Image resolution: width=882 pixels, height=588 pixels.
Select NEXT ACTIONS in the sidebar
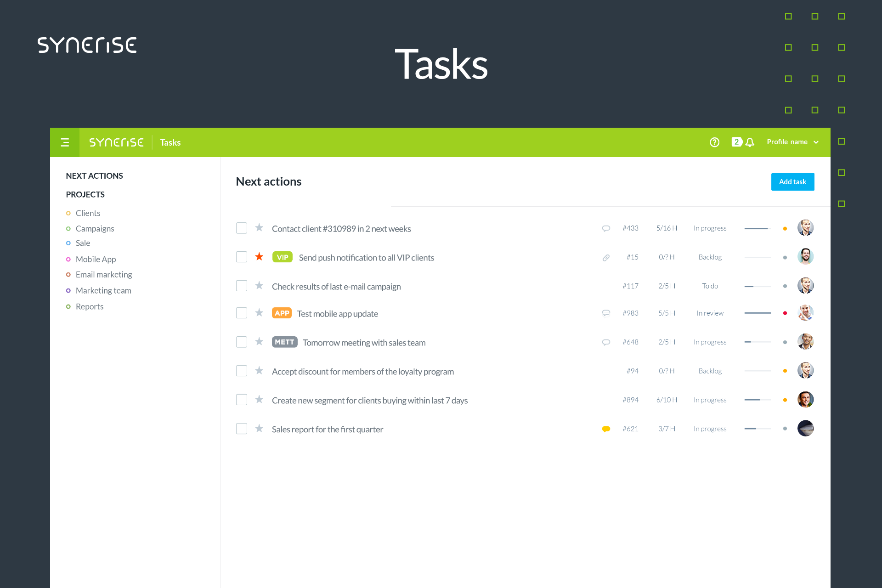94,176
